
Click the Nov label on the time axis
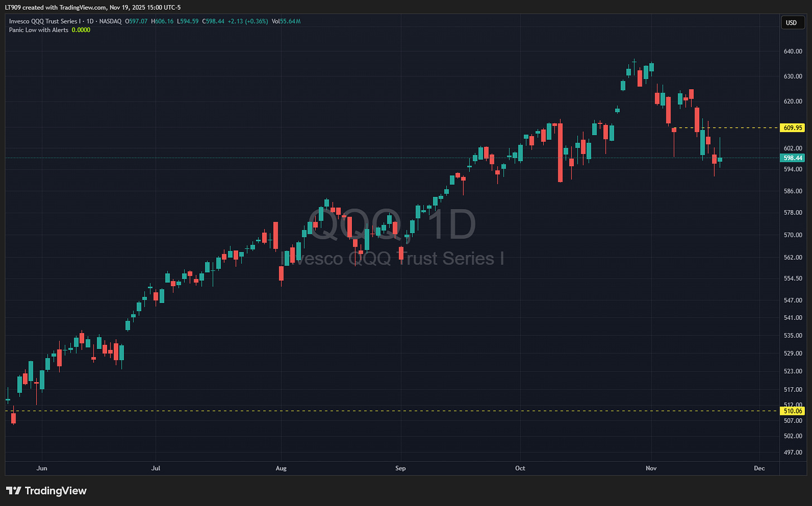[x=651, y=468]
